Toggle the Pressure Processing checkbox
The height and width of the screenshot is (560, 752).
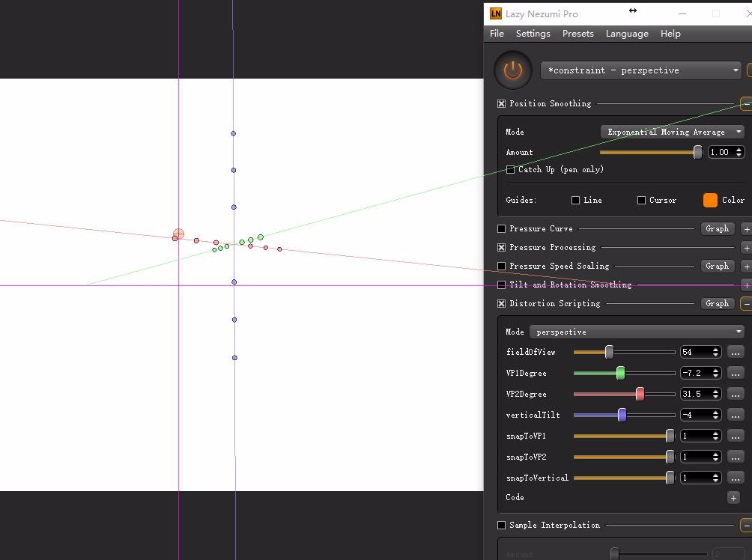pyautogui.click(x=502, y=247)
